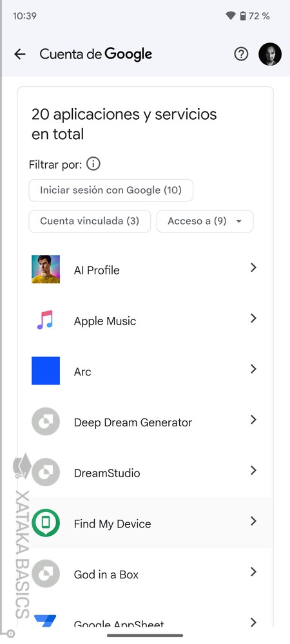Open the Google AppSheet entry
Screen dimensions: 290x644
tap(145, 621)
